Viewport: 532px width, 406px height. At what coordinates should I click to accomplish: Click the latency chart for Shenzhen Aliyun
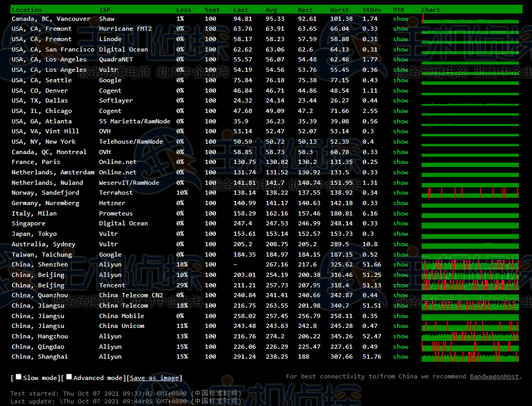click(x=470, y=264)
